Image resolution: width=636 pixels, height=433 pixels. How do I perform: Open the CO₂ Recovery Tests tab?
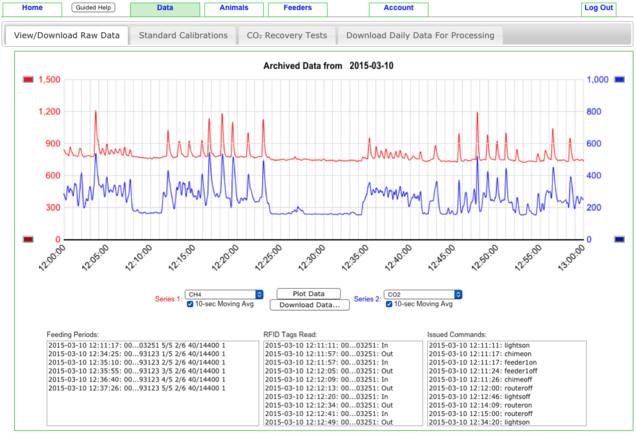[x=286, y=35]
